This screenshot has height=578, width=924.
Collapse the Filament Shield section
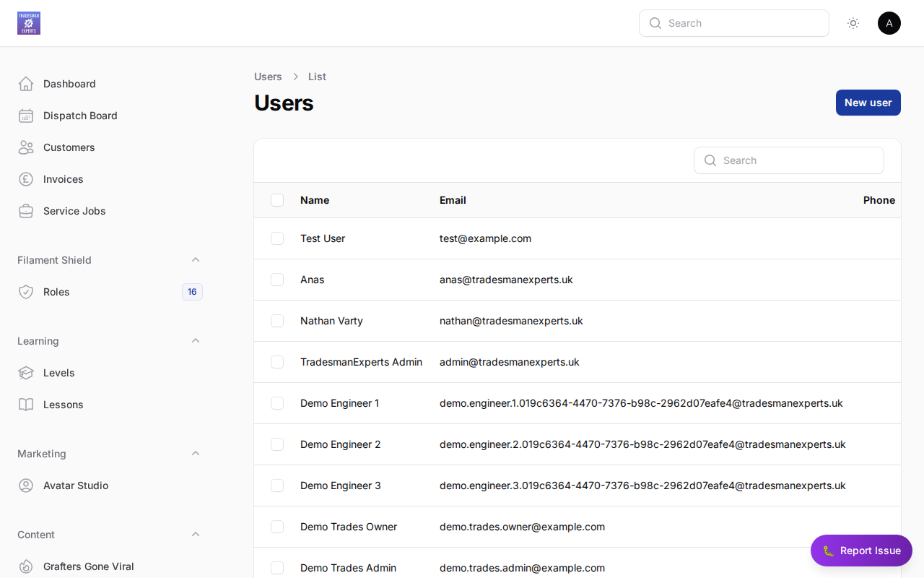pos(196,259)
